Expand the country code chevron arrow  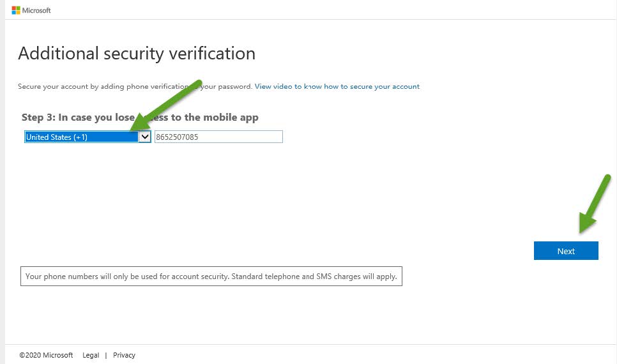(145, 137)
